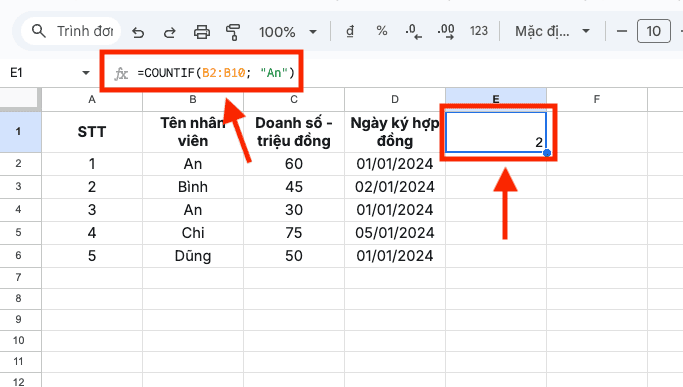Click the 'Dũng' name cell

point(193,256)
